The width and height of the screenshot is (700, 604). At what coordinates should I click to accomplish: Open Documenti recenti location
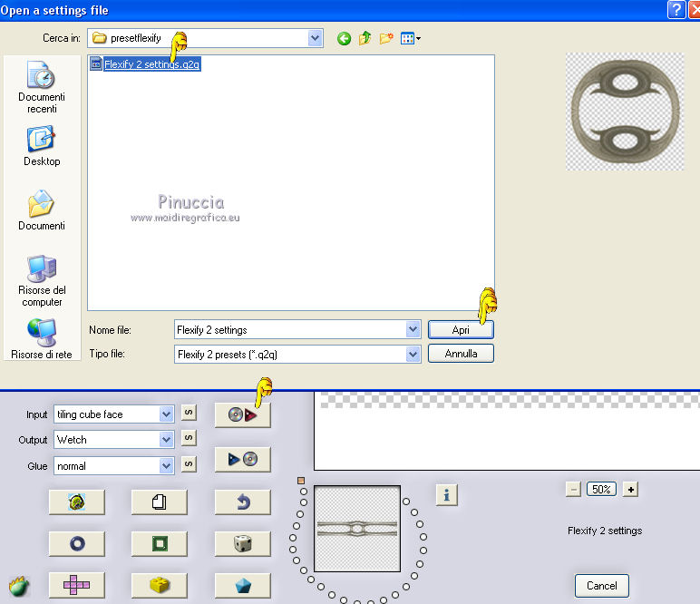click(x=42, y=87)
